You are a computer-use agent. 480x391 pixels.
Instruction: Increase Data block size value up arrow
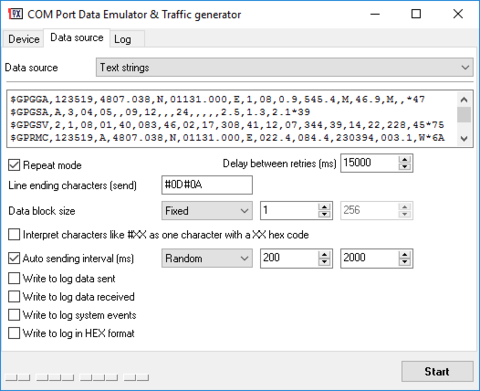324,207
